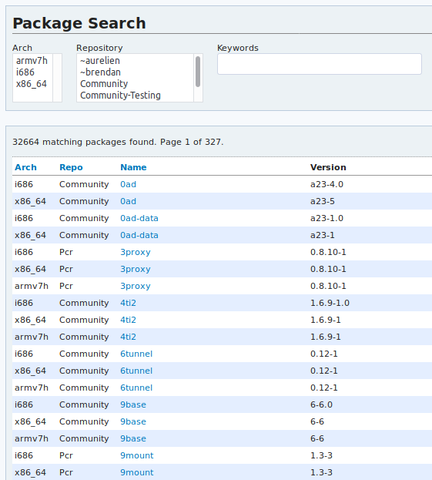Sort results by the Arch column
The height and width of the screenshot is (480, 432).
point(26,167)
